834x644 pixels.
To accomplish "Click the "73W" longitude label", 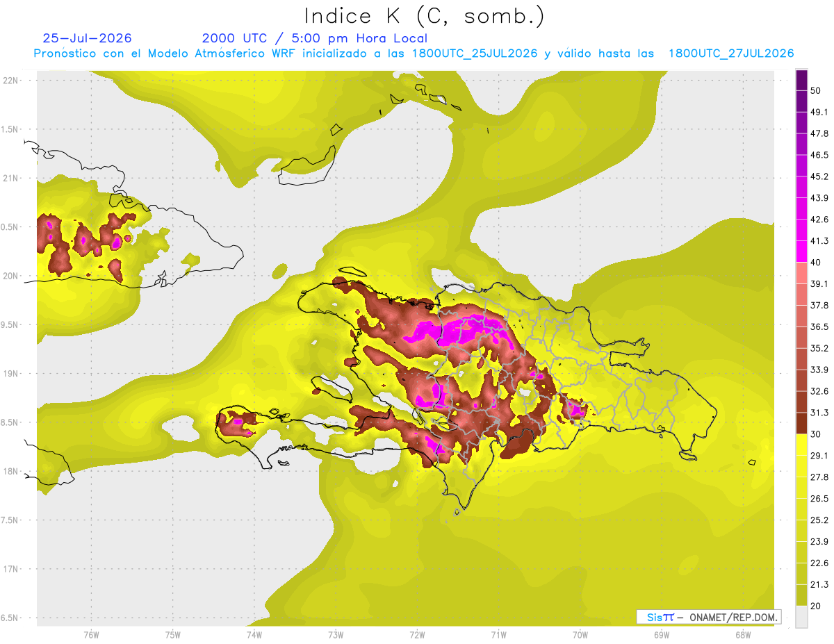I will (335, 634).
